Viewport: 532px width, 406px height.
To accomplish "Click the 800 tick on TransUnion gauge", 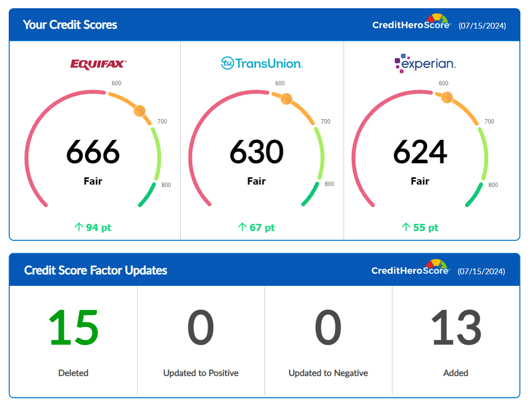I will pyautogui.click(x=329, y=184).
